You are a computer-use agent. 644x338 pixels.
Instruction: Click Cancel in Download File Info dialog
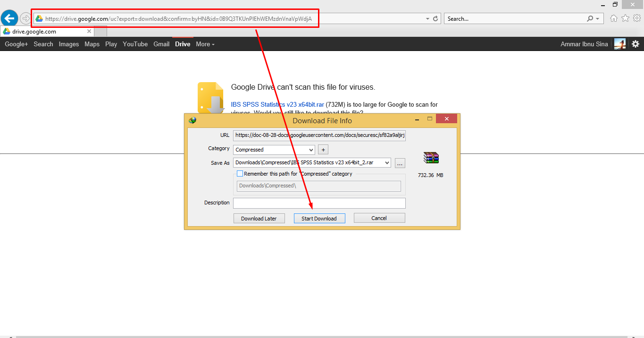[379, 218]
